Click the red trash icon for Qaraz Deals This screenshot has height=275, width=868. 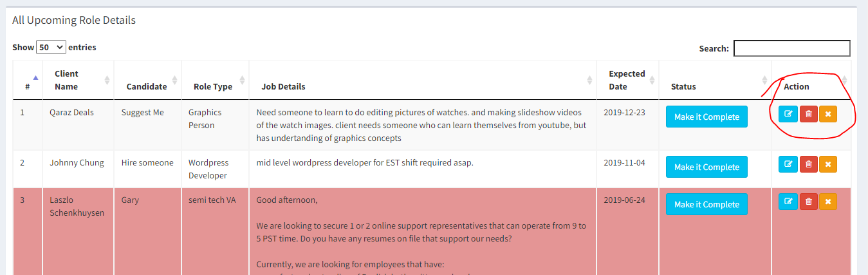point(808,114)
